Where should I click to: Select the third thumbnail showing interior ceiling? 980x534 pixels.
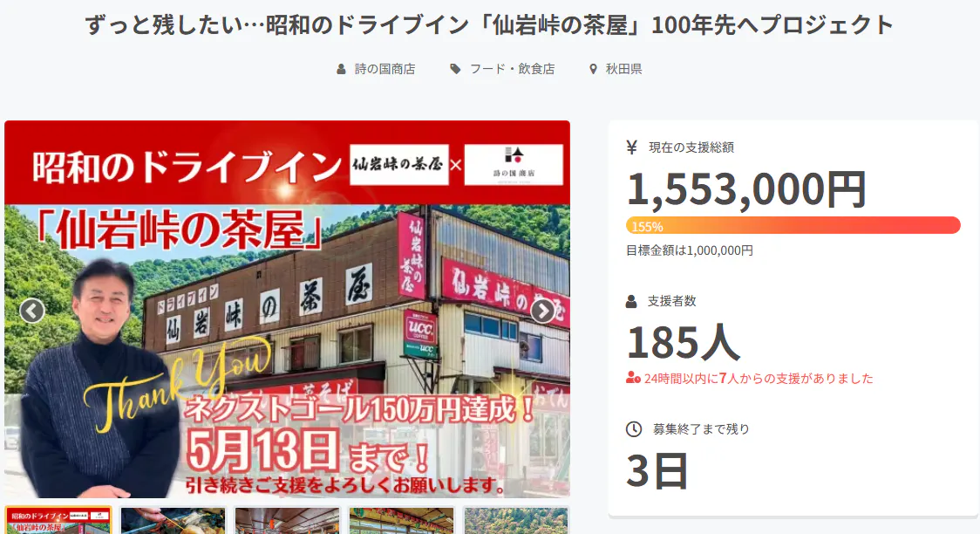pyautogui.click(x=287, y=520)
